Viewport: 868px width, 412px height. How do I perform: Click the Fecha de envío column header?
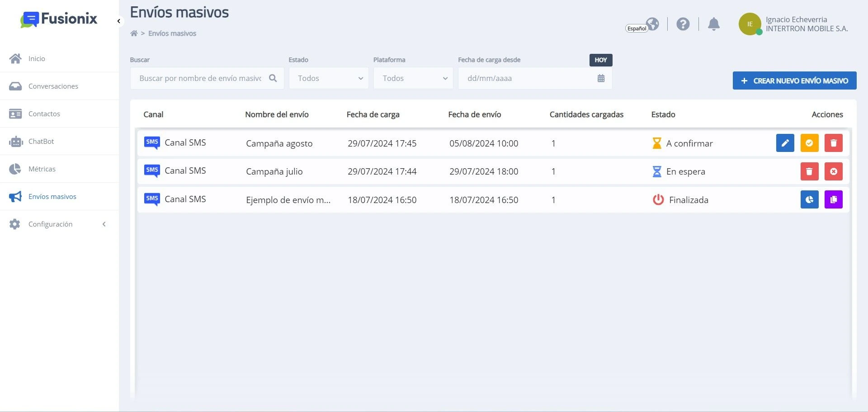click(x=474, y=114)
